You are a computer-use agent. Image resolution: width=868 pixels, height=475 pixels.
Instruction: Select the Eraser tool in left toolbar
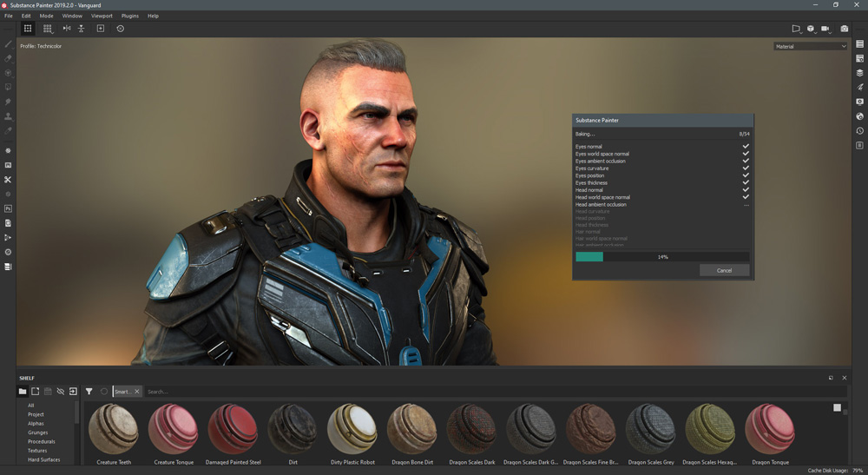8,58
